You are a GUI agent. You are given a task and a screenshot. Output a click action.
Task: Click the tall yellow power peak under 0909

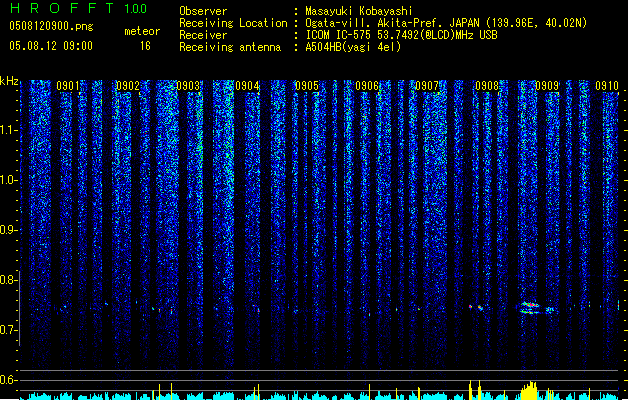point(530,390)
